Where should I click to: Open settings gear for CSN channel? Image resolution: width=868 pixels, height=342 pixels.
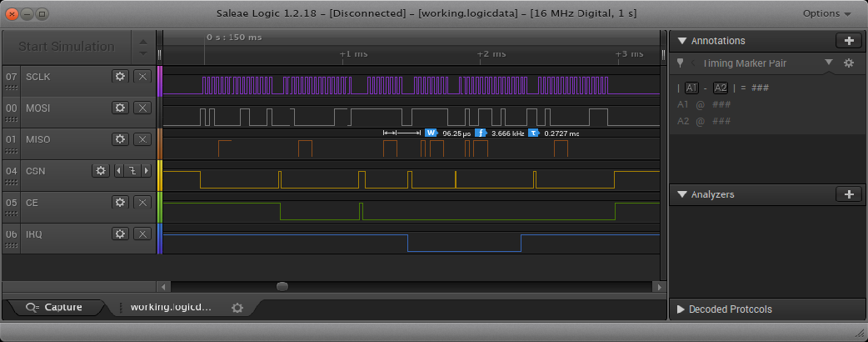tap(101, 171)
